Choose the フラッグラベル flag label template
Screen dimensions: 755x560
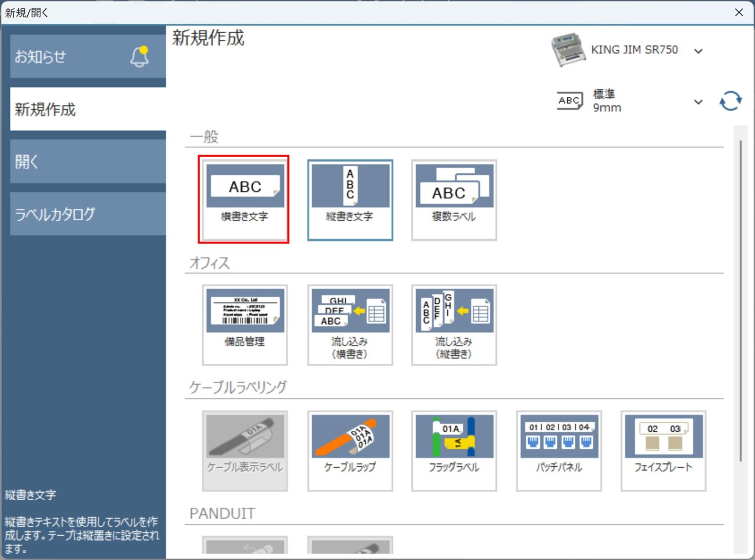click(x=454, y=451)
